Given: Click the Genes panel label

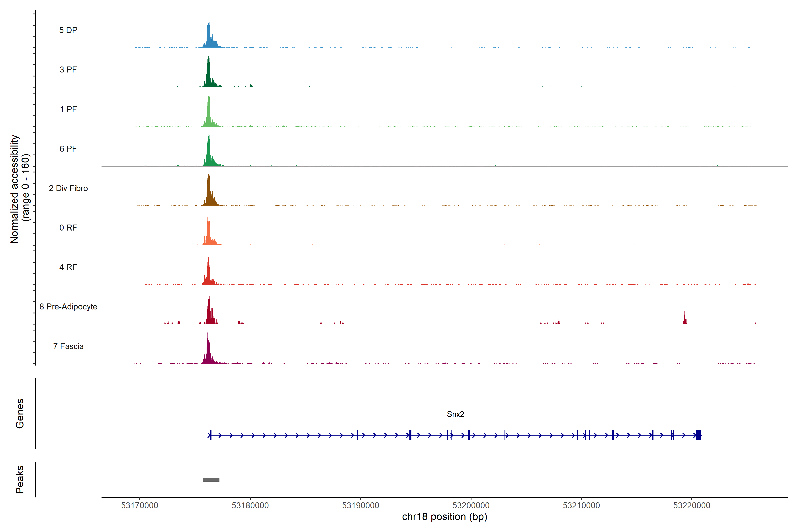Looking at the screenshot, I should tap(20, 414).
